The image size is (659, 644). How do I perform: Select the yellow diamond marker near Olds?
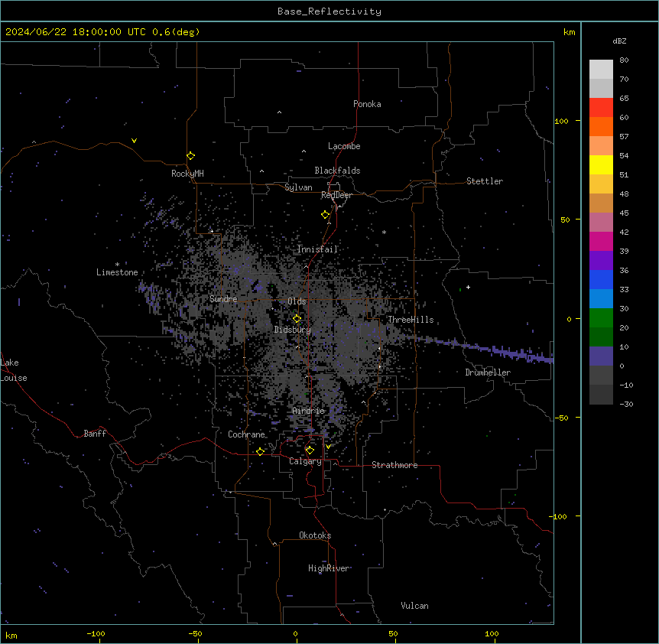[x=297, y=318]
